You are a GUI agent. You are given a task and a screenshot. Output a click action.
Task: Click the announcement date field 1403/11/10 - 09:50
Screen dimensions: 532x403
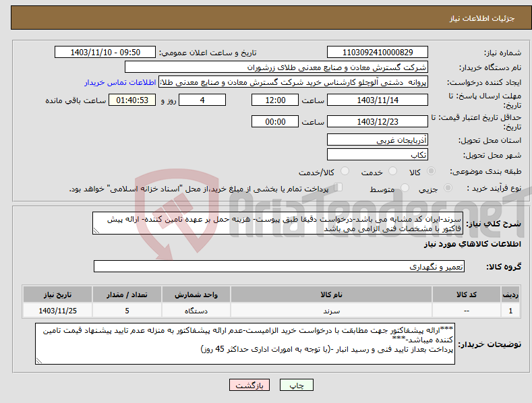pos(105,53)
